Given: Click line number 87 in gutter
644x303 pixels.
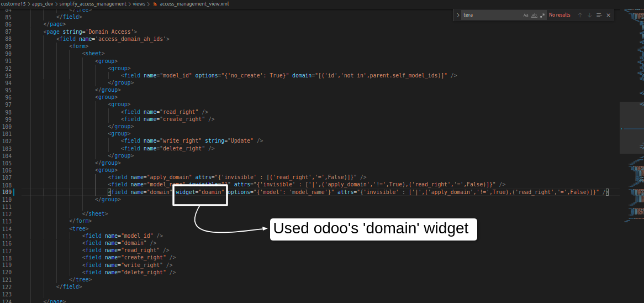Looking at the screenshot, I should click(x=8, y=32).
